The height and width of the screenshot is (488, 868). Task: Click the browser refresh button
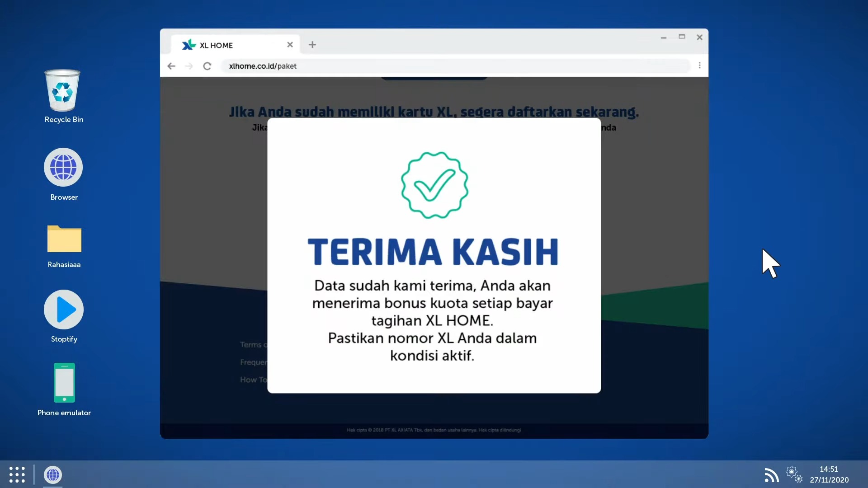click(x=207, y=66)
